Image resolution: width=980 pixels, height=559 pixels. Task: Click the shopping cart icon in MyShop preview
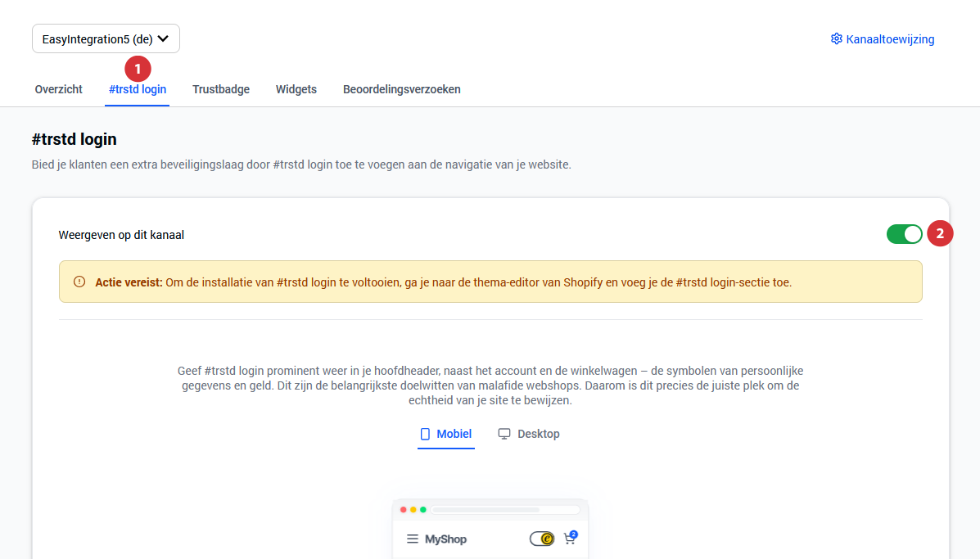[x=570, y=538]
